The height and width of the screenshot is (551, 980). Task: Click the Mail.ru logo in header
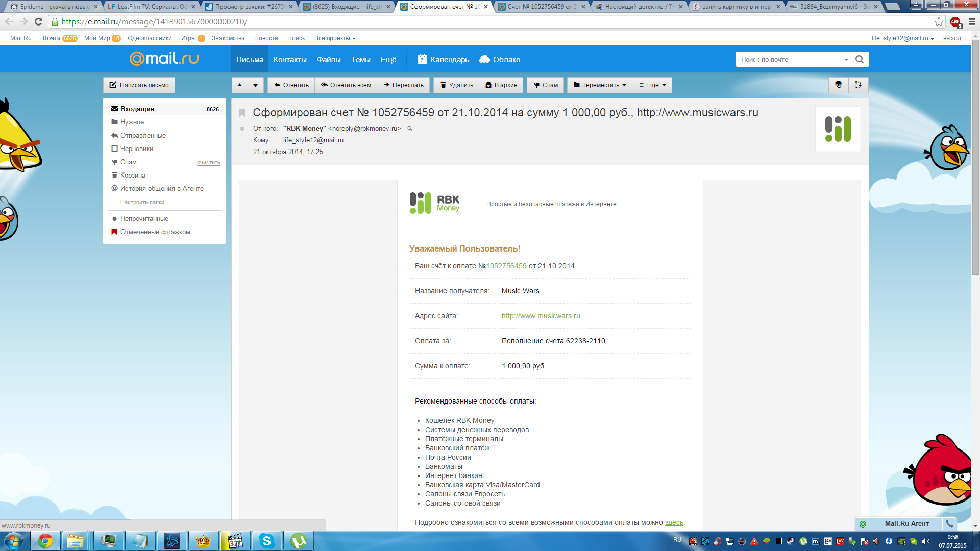pyautogui.click(x=164, y=59)
